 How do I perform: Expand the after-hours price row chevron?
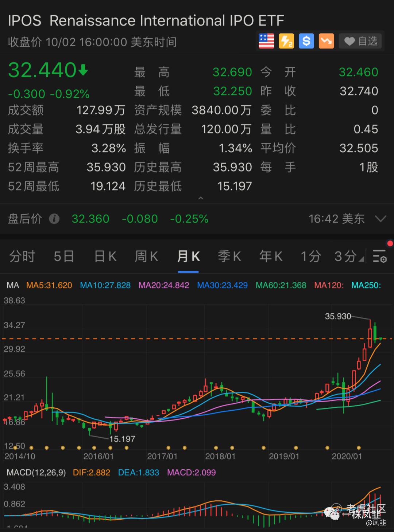click(381, 219)
